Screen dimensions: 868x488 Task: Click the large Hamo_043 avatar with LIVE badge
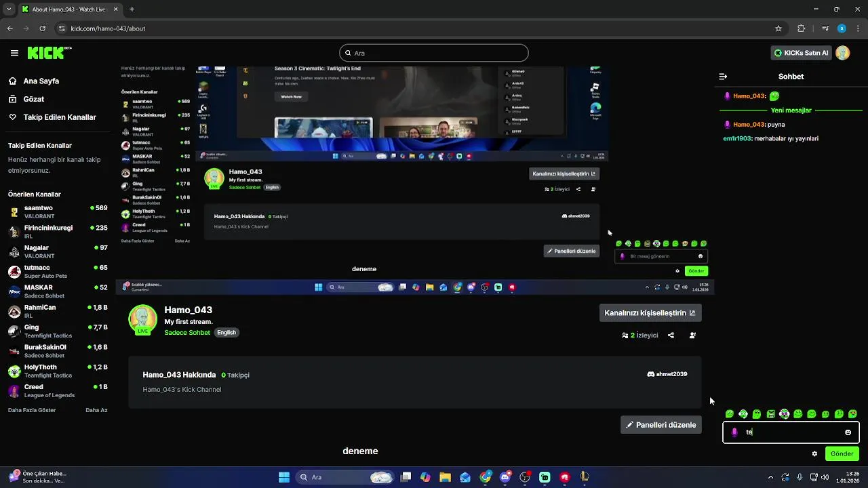click(x=142, y=320)
